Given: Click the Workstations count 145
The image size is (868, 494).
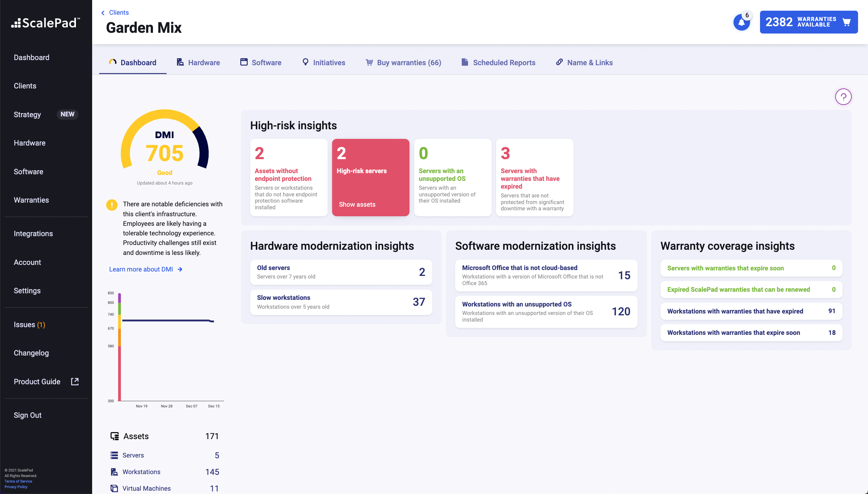Looking at the screenshot, I should pos(212,472).
